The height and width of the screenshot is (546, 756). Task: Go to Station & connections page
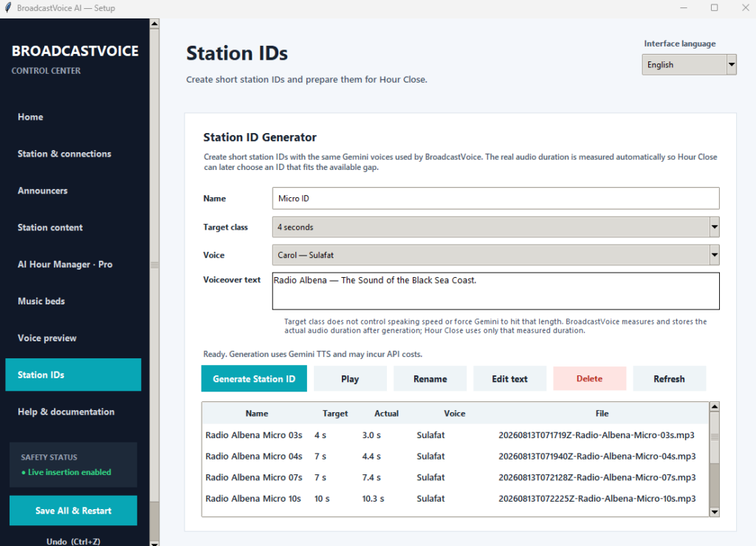[73, 154]
